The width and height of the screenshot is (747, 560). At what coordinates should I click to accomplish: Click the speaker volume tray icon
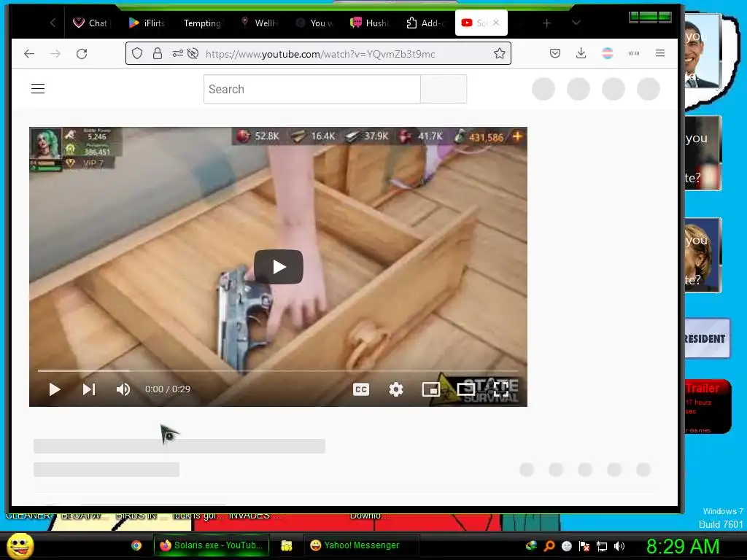pyautogui.click(x=619, y=546)
